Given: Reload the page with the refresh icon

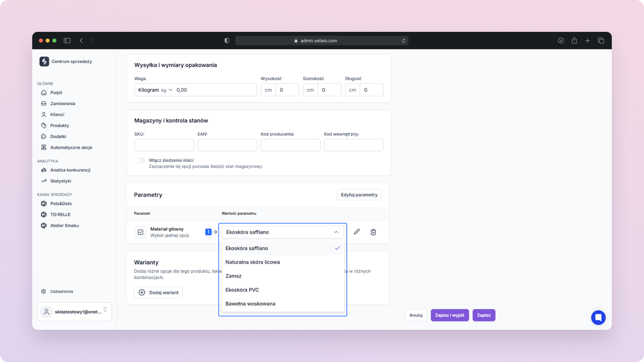Looking at the screenshot, I should (404, 41).
